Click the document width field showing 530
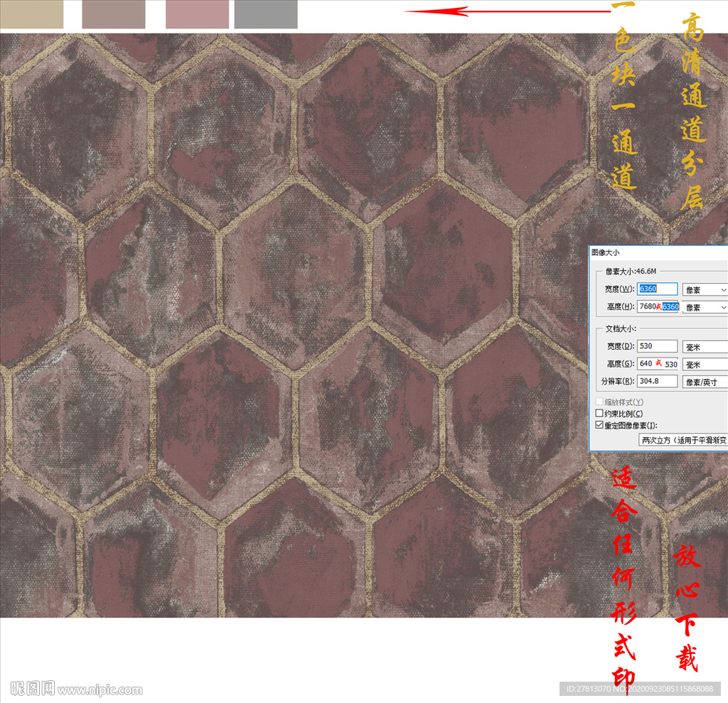 [657, 346]
